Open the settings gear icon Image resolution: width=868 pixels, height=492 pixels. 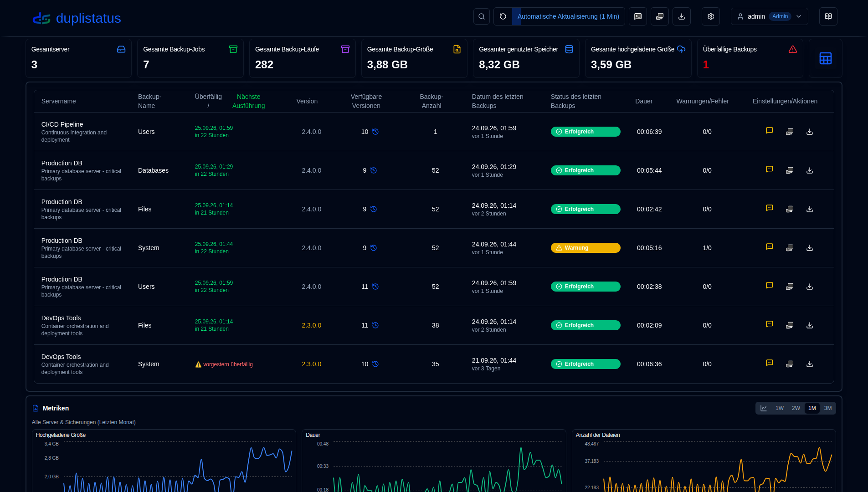click(711, 16)
